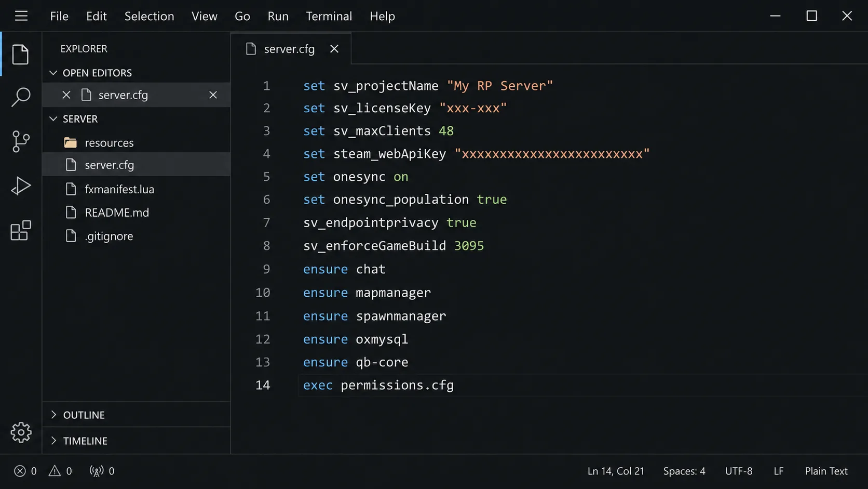Open the Search view in activity bar
868x489 pixels.
click(x=21, y=97)
